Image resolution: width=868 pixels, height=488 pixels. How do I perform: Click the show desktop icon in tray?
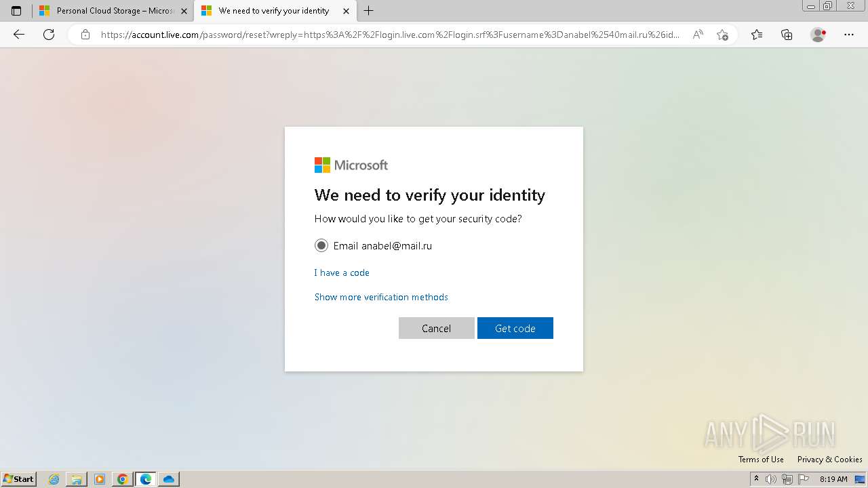point(860,479)
